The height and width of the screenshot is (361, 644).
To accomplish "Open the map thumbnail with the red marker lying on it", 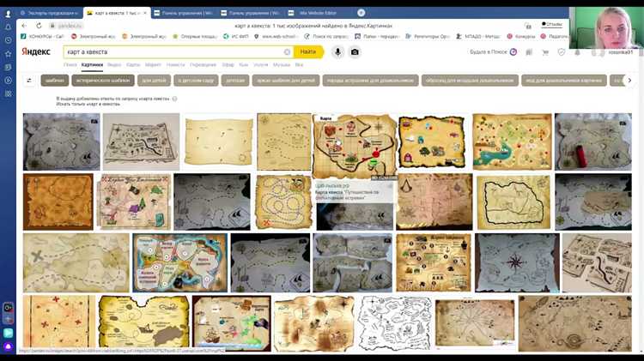I will pos(593,141).
